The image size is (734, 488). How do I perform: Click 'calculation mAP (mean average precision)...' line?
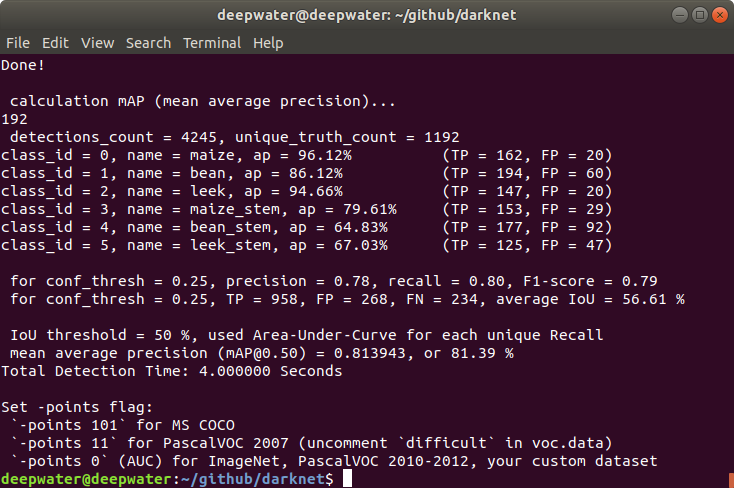point(203,101)
